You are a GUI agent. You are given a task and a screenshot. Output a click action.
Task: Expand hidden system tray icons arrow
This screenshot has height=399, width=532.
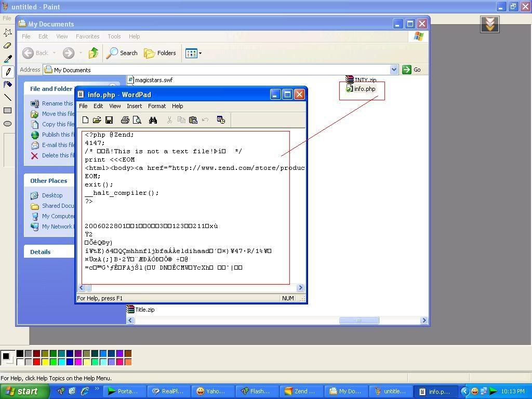coord(464,392)
